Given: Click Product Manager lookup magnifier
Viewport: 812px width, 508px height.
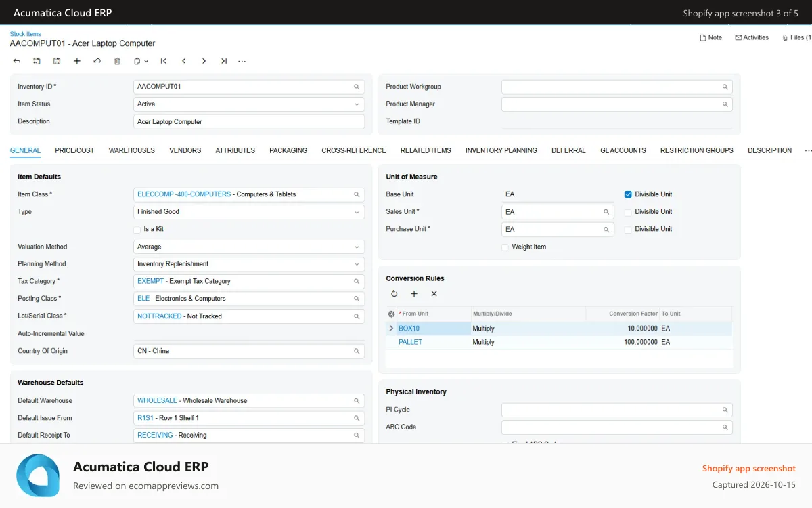Looking at the screenshot, I should pos(725,104).
